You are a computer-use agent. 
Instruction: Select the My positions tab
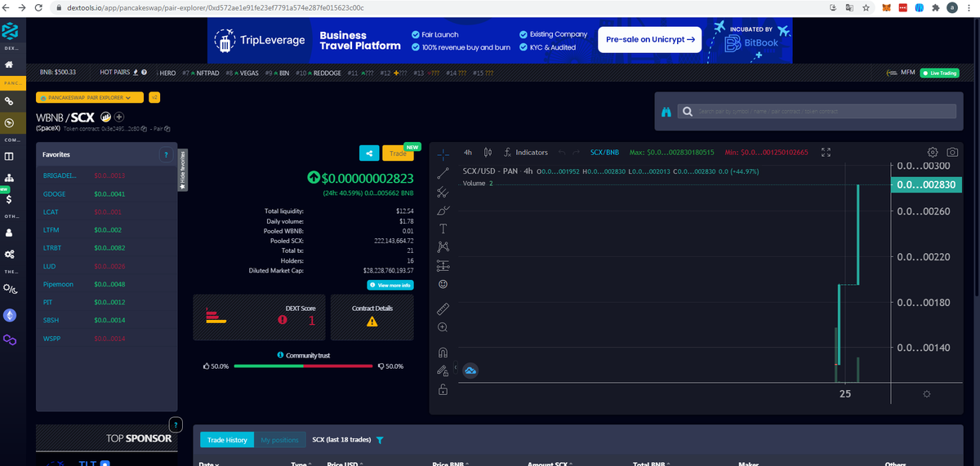click(x=279, y=440)
